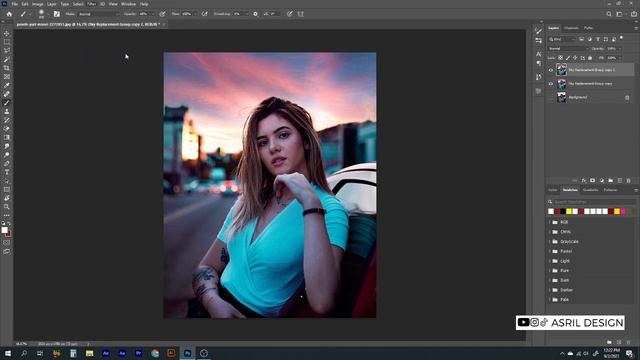
Task: Select the Eraser tool
Action: 7,129
